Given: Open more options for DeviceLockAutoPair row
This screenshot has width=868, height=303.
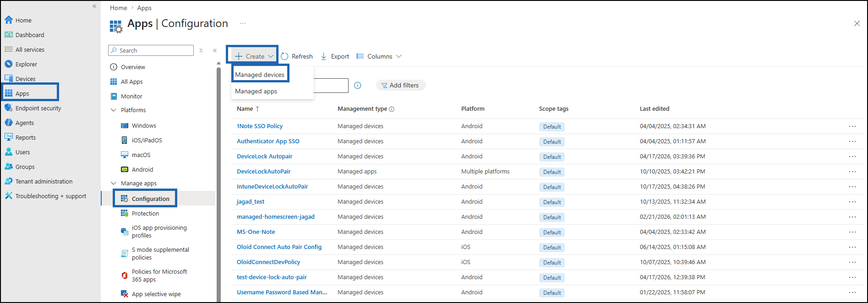Looking at the screenshot, I should click(852, 171).
